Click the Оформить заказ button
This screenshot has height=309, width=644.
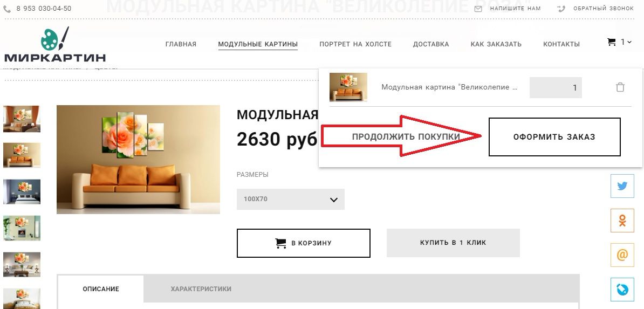[554, 137]
